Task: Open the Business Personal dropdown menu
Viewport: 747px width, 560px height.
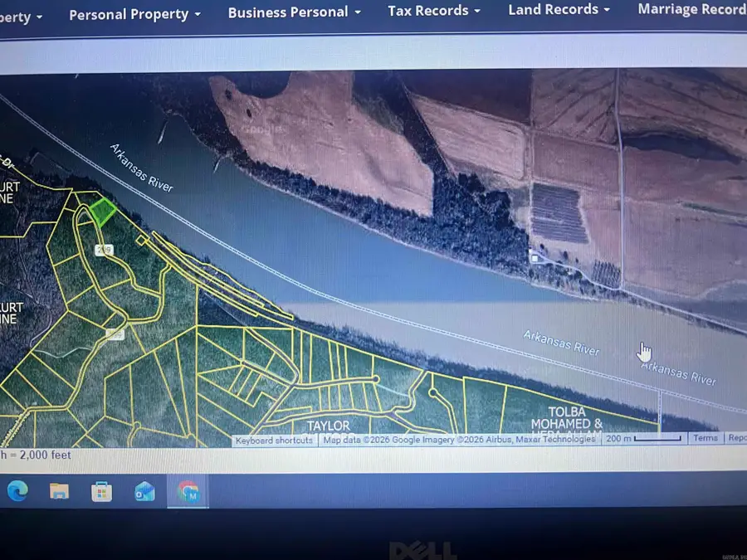Action: pyautogui.click(x=294, y=12)
